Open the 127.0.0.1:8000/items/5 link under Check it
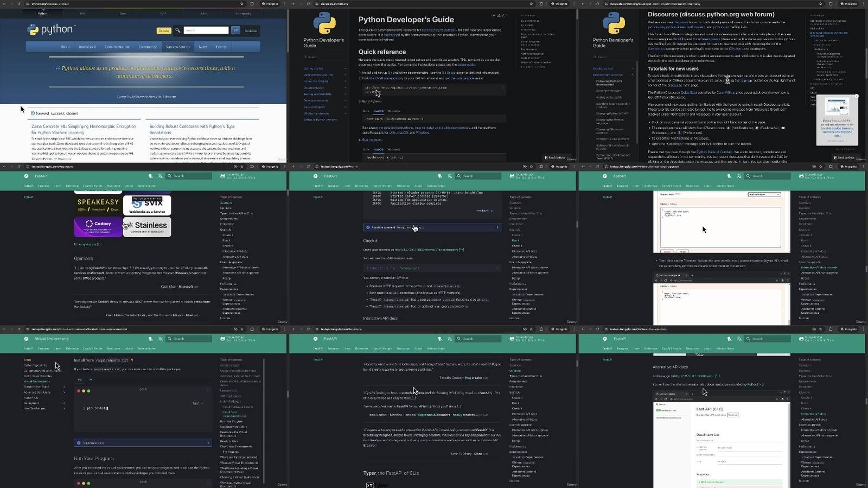 tap(429, 250)
